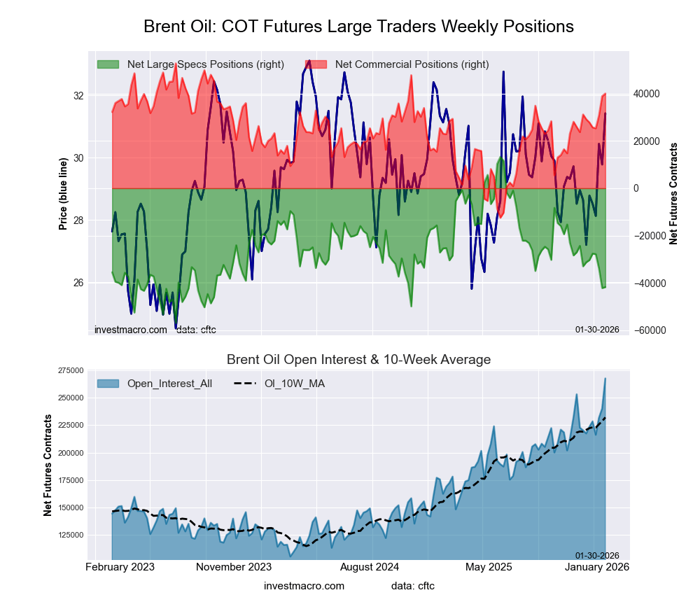Select the 'Net Large Specs Positions (right)' legend label
The height and width of the screenshot is (602, 700).
pos(205,64)
